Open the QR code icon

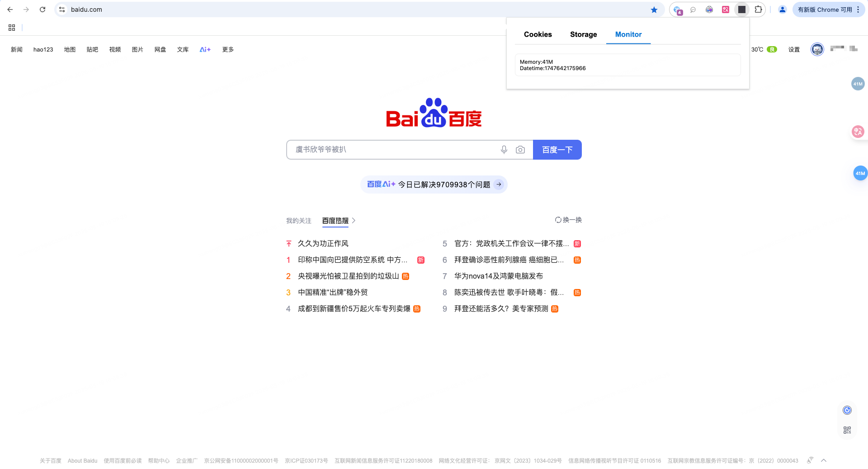[x=847, y=430]
